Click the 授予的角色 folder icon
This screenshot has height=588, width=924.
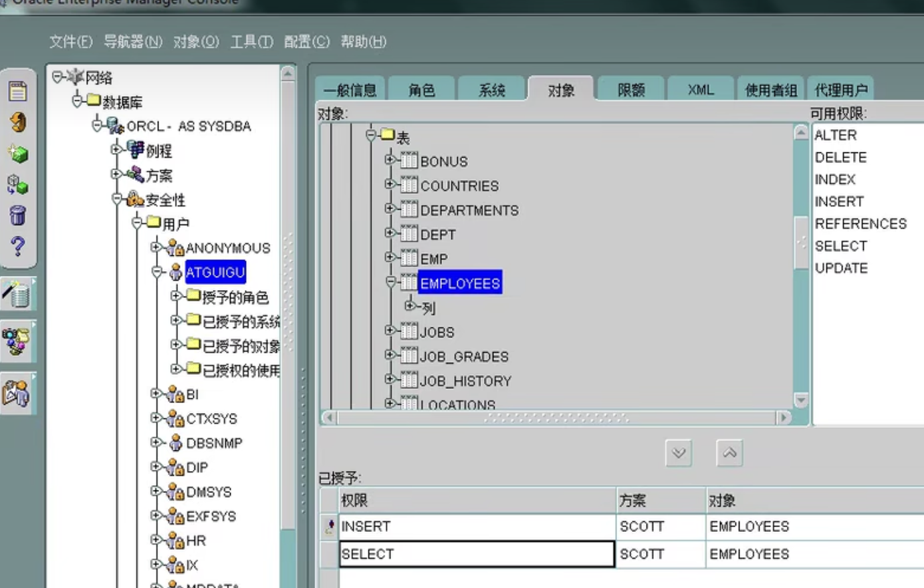[194, 295]
